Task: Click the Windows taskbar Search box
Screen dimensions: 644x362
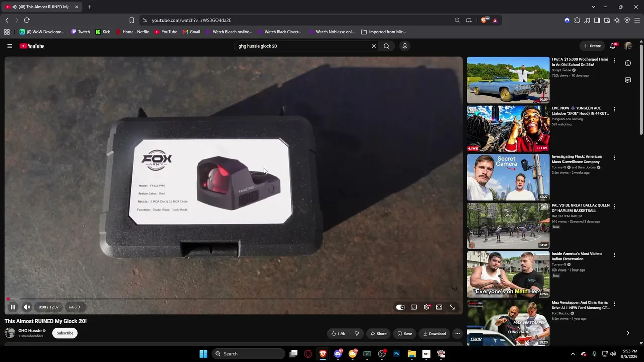Action: (249, 354)
